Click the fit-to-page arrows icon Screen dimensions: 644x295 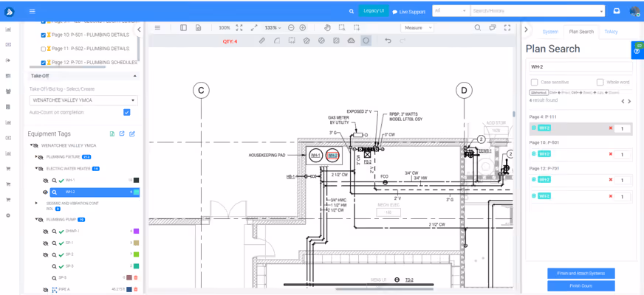click(x=239, y=27)
